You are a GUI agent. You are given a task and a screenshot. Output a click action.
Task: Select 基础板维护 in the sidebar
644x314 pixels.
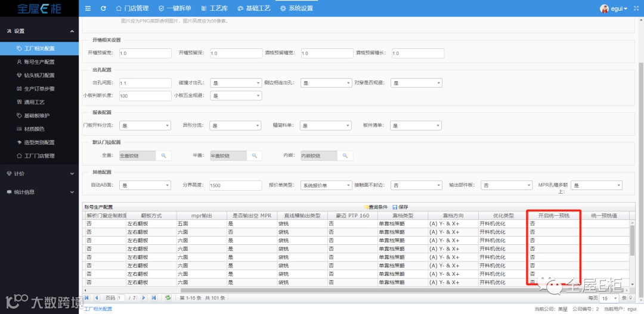(x=39, y=116)
